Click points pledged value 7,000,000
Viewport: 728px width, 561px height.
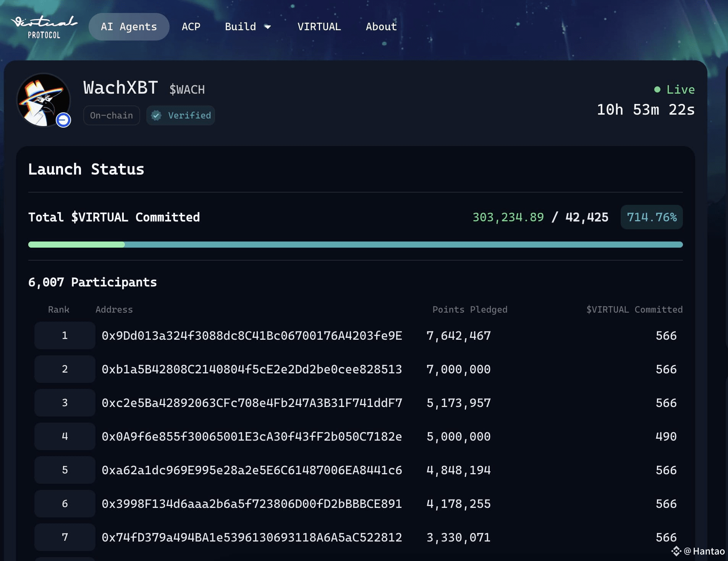point(458,369)
